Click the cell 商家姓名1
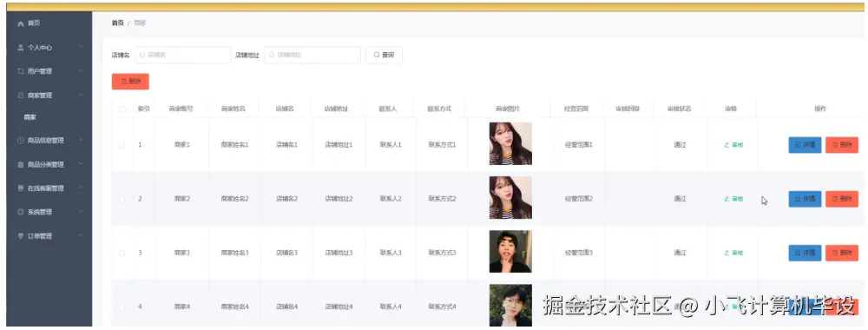The image size is (868, 330). click(x=234, y=145)
